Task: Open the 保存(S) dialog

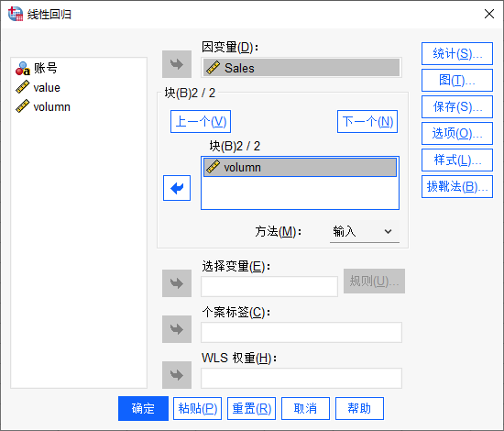Action: pos(457,106)
